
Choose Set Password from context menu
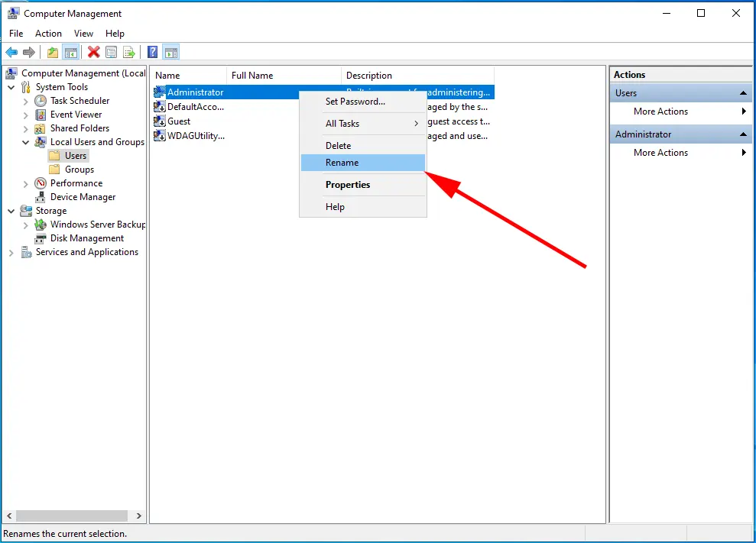tap(363, 102)
